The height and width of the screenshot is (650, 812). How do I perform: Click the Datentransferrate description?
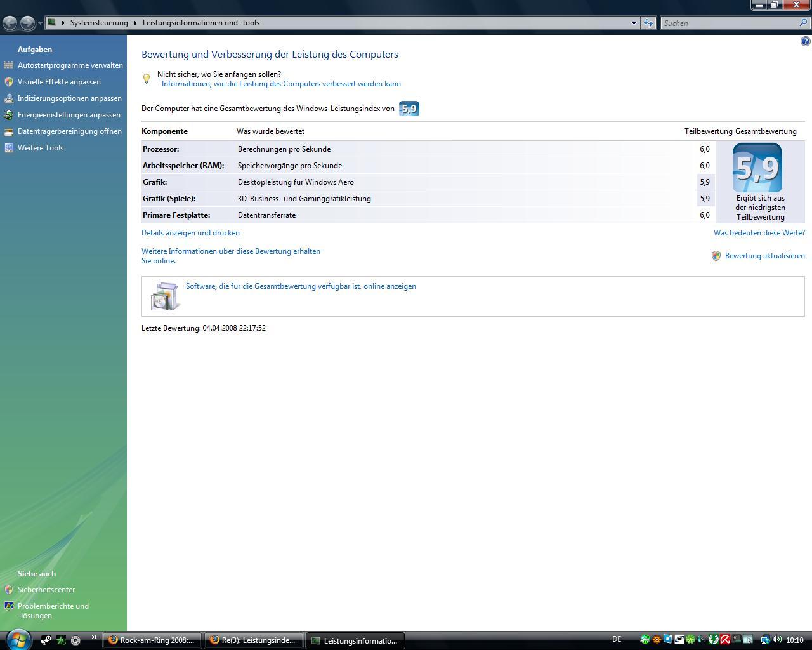pyautogui.click(x=266, y=215)
